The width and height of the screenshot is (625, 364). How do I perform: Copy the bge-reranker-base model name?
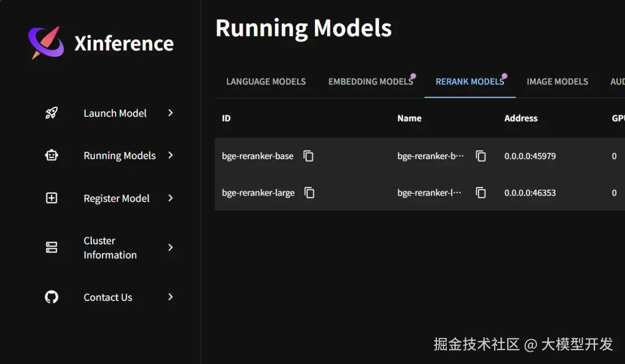tap(481, 156)
